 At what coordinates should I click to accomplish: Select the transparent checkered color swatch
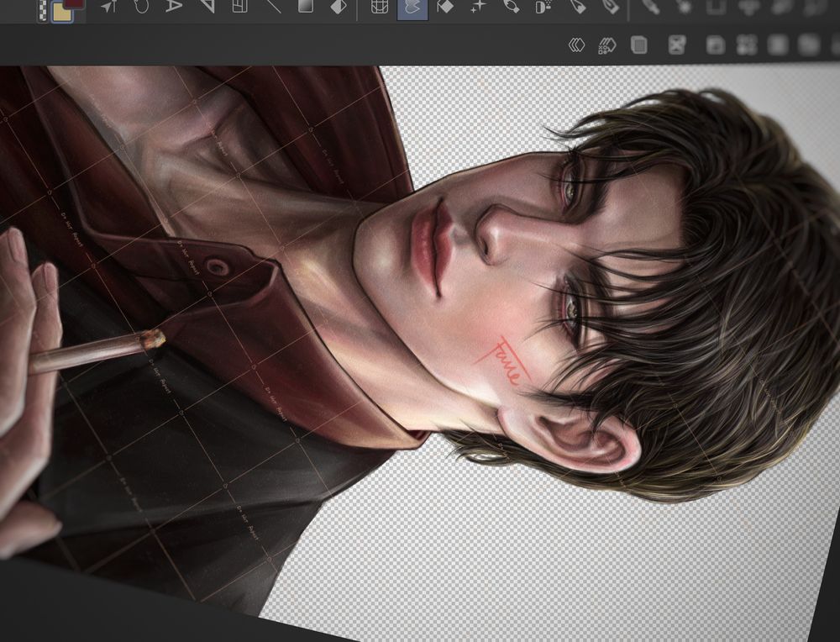[x=42, y=11]
